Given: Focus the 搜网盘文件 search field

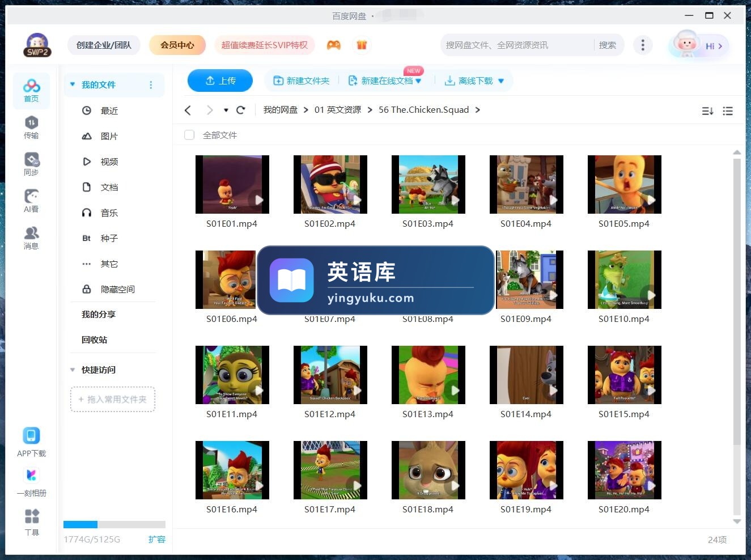Looking at the screenshot, I should click(517, 45).
